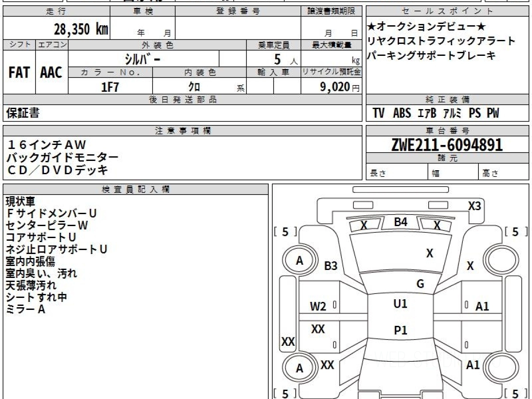Select the PS equipment label

coord(475,113)
